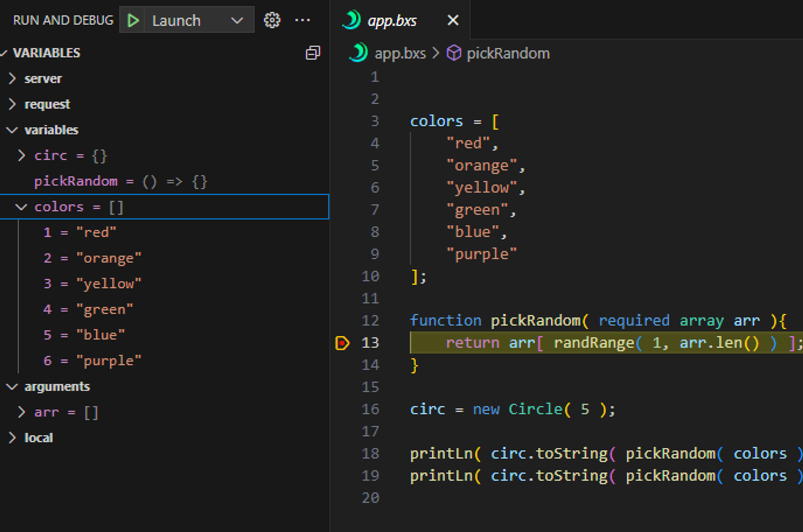The width and height of the screenshot is (803, 532).
Task: Toggle the breakpoint marker on line 13
Action: pos(342,343)
